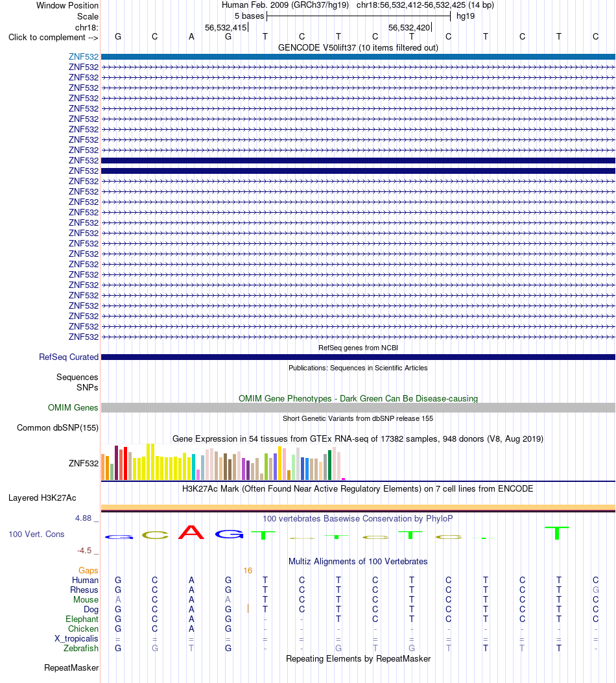
Task: Open the H3K27Ac Mark ENCODE track title
Action: pos(358,488)
